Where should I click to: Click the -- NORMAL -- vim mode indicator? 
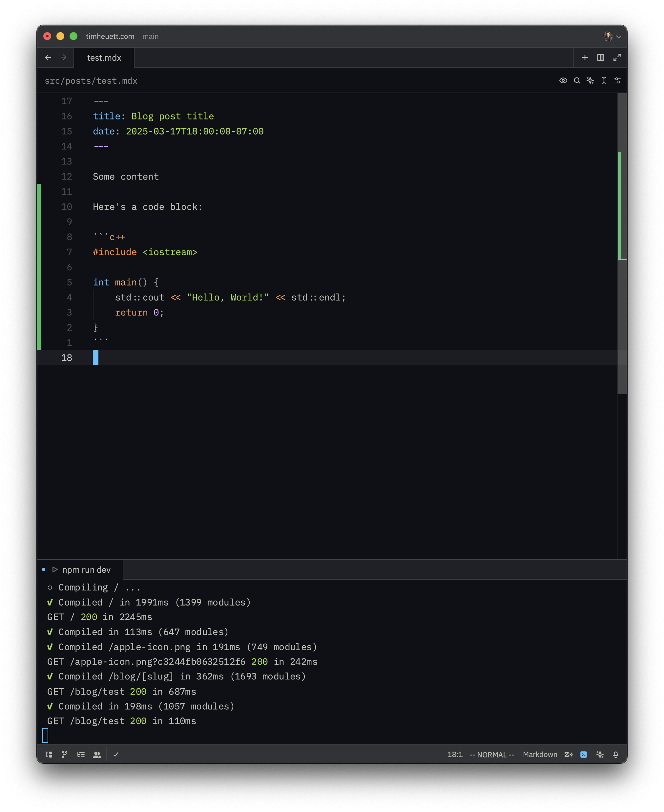pyautogui.click(x=492, y=755)
